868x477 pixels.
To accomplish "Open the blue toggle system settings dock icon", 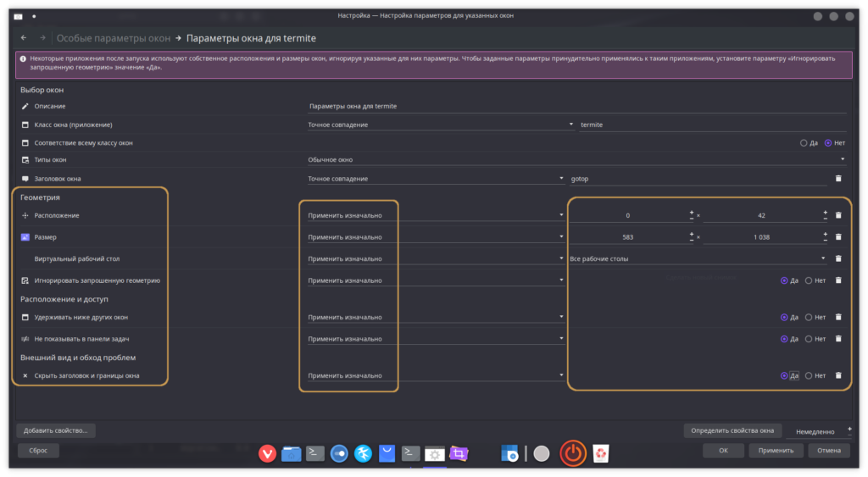I will coord(339,453).
